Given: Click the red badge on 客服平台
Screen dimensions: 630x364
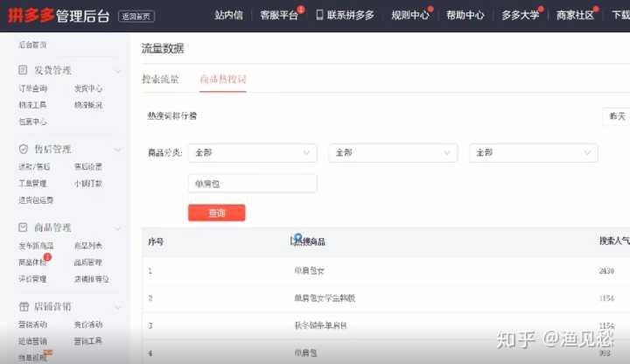Looking at the screenshot, I should tap(300, 10).
